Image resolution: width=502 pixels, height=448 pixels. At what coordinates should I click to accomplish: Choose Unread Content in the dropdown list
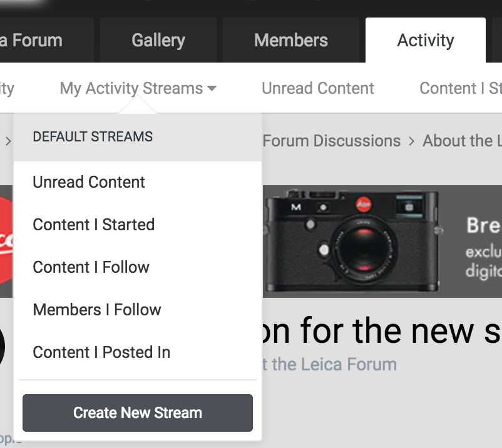89,182
